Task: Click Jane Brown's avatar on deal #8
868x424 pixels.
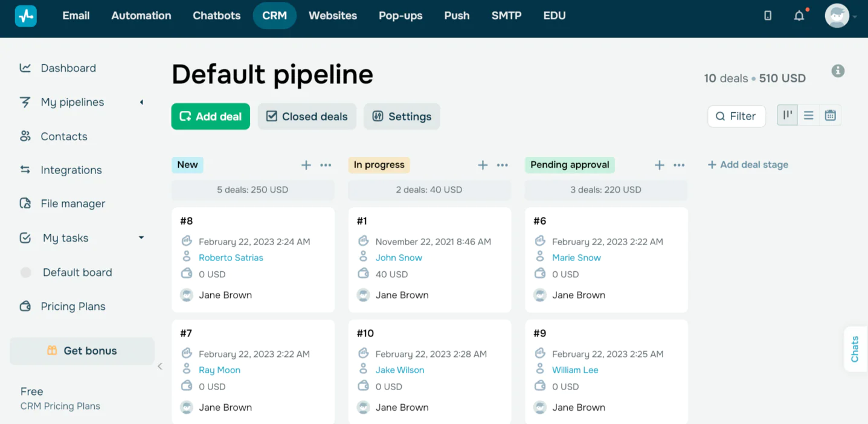Action: [187, 295]
